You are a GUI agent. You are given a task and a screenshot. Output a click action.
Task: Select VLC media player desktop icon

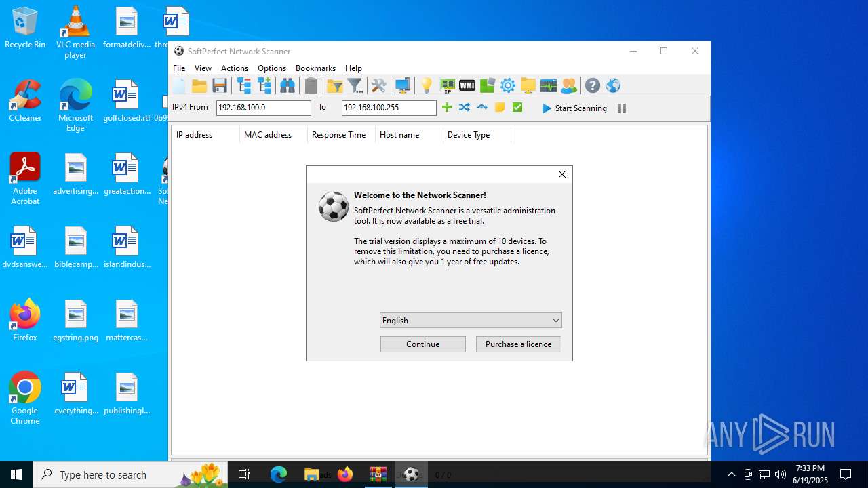75,32
